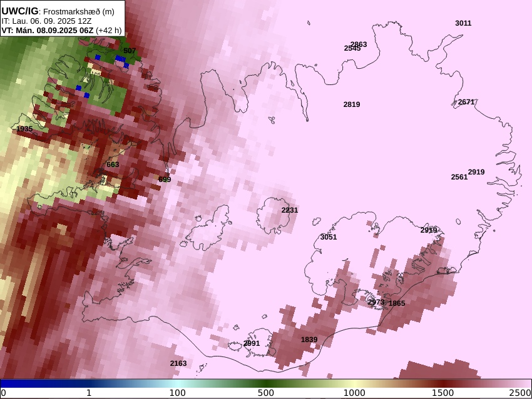The image size is (532, 399).
Task: Click the '0' label on the color scale
Action: coord(4,393)
